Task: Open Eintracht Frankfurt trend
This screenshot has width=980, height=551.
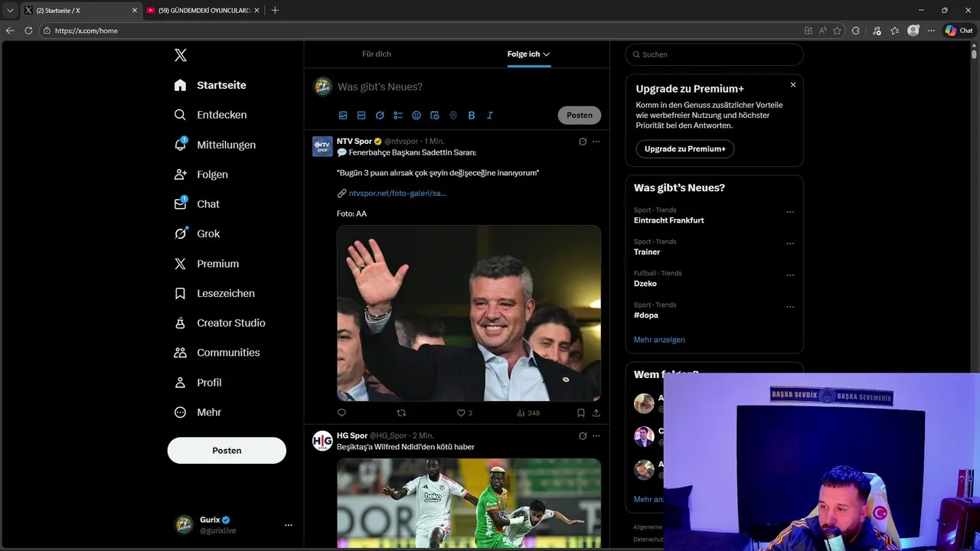Action: [x=668, y=220]
